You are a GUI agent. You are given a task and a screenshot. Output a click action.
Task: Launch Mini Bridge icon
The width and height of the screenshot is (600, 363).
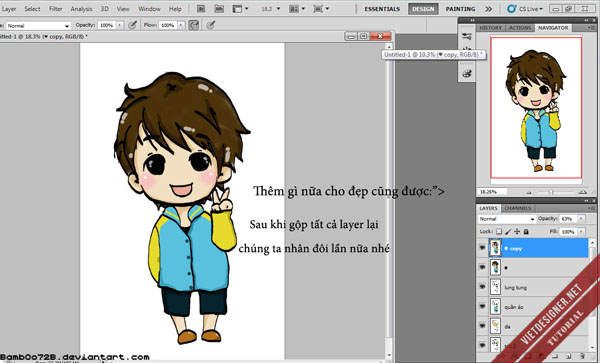[x=219, y=8]
